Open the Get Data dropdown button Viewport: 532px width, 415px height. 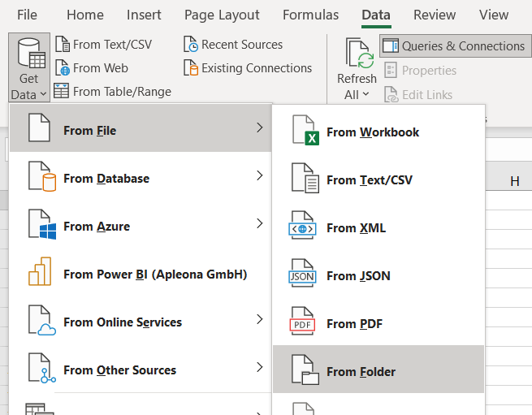coord(29,67)
